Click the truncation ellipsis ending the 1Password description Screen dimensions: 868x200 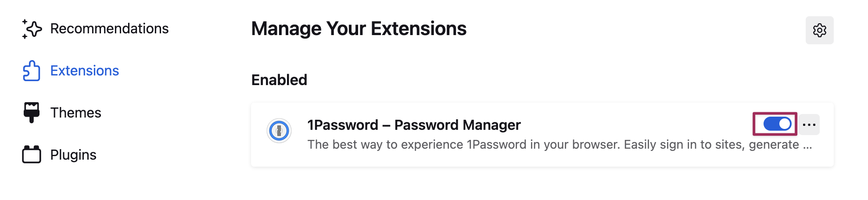[x=807, y=146]
